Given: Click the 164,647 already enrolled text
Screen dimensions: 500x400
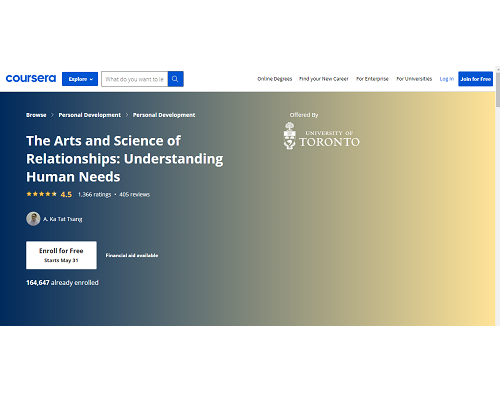Looking at the screenshot, I should tap(62, 283).
